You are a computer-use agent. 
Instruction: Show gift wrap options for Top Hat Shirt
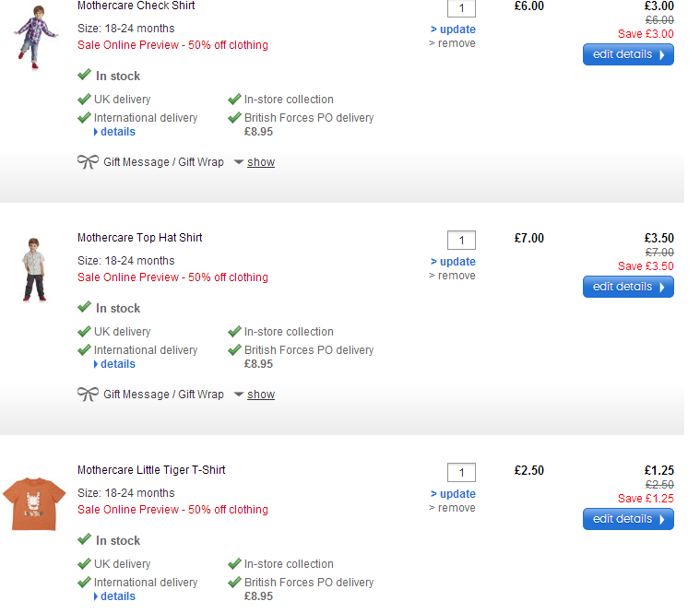(260, 395)
